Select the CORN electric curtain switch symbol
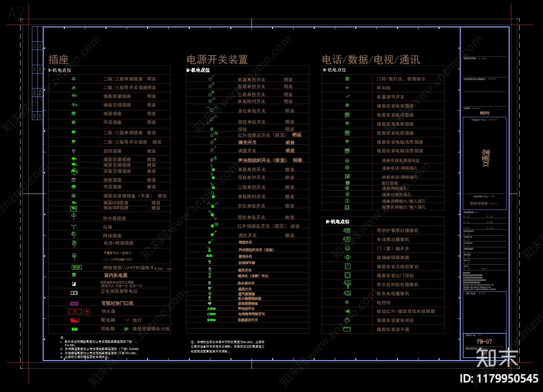543x392 pixels. [212, 314]
